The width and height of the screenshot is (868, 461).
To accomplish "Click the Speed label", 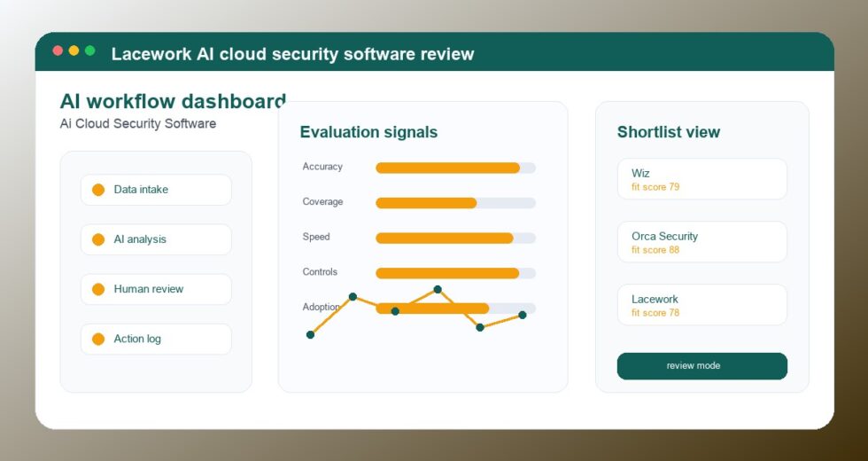I will click(316, 238).
